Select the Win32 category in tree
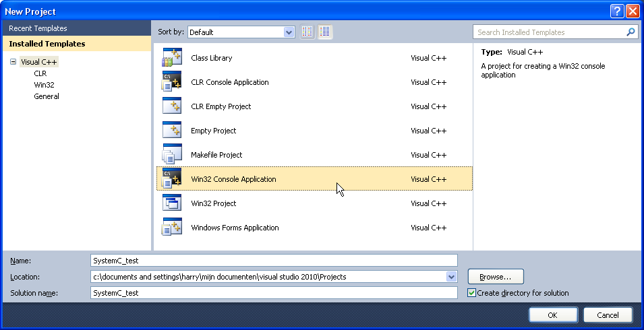This screenshot has height=330, width=644. 44,85
